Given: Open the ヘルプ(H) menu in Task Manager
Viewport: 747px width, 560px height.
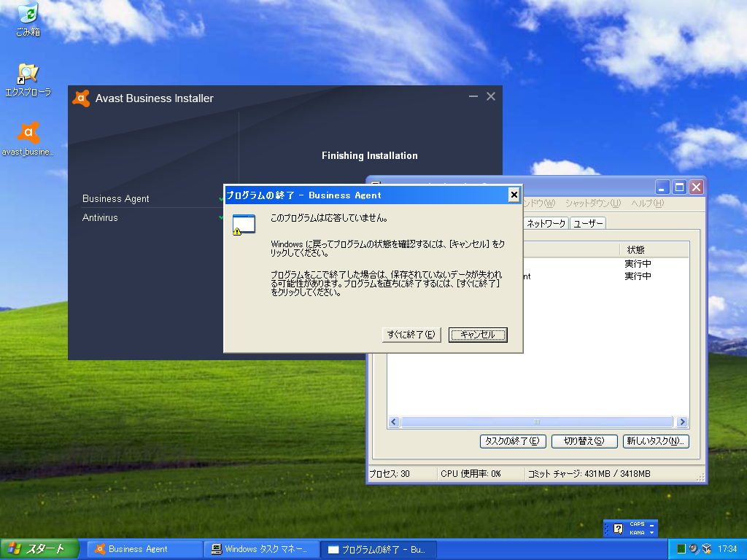Looking at the screenshot, I should [x=648, y=203].
